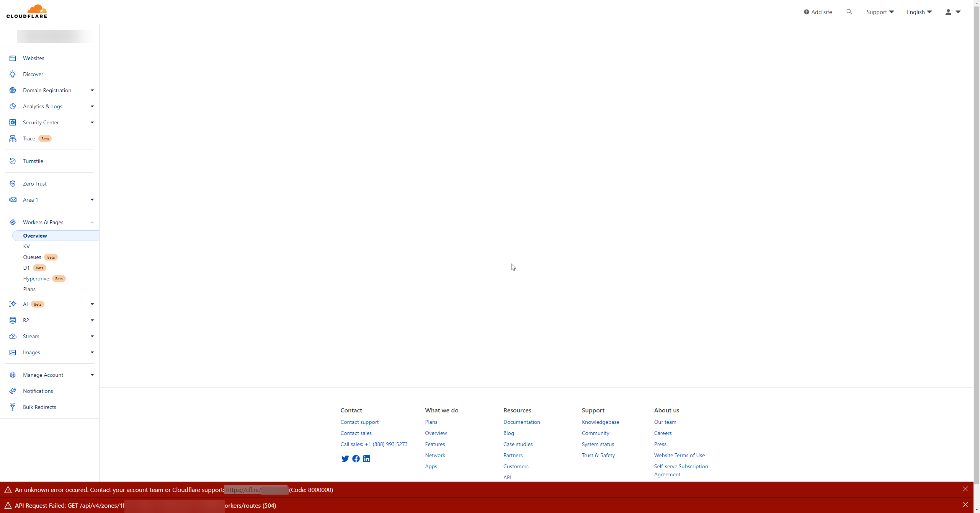
Task: Expand the Domain Registration section
Action: coord(92,90)
